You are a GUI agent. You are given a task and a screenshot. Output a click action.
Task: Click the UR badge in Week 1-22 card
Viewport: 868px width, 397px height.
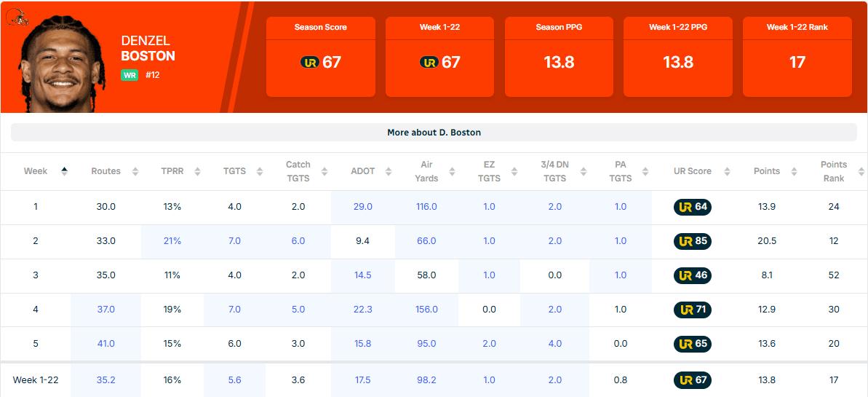coord(429,62)
